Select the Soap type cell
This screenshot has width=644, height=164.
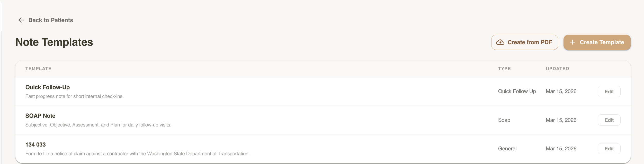(x=504, y=120)
